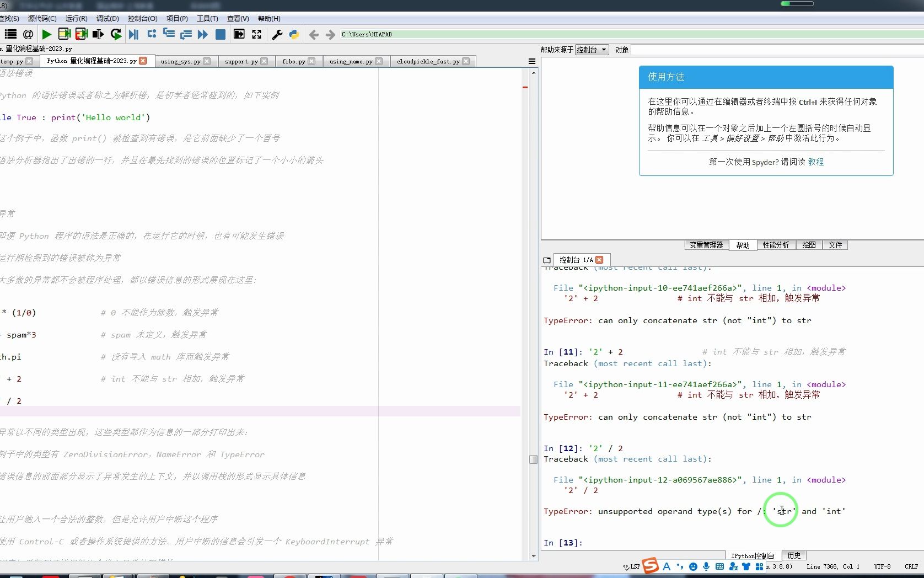Re-run last script icon
Viewport: 924px width, 578px height.
pyautogui.click(x=116, y=34)
